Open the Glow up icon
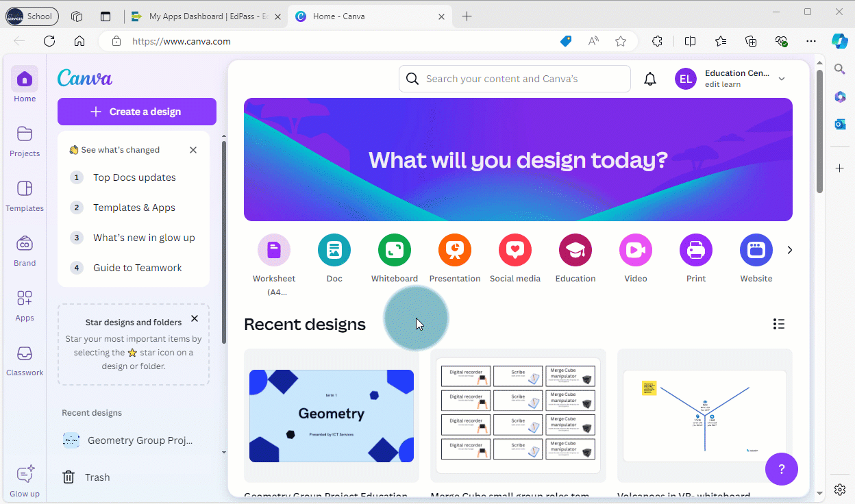The height and width of the screenshot is (504, 855). (x=25, y=474)
